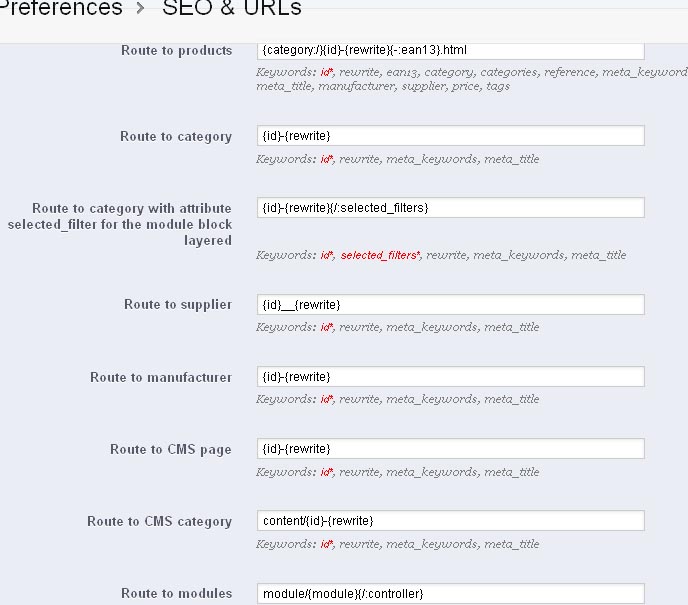
Task: Click the Route to modules input field
Action: tap(450, 594)
